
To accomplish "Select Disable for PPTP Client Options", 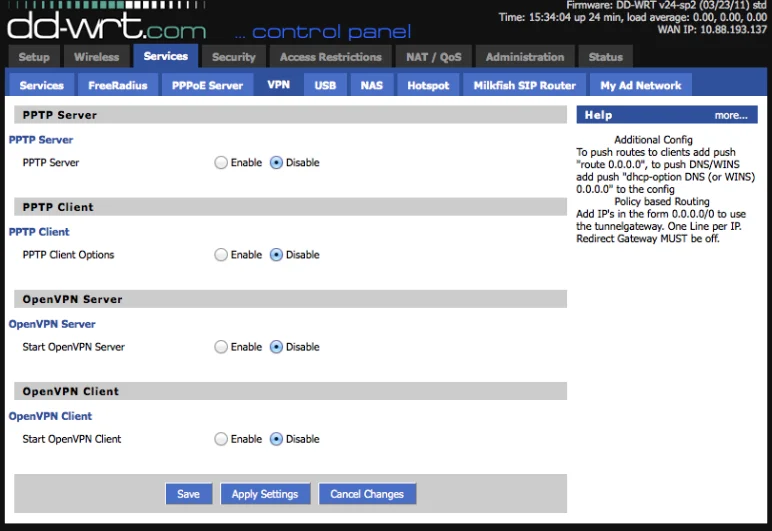I will click(x=277, y=255).
